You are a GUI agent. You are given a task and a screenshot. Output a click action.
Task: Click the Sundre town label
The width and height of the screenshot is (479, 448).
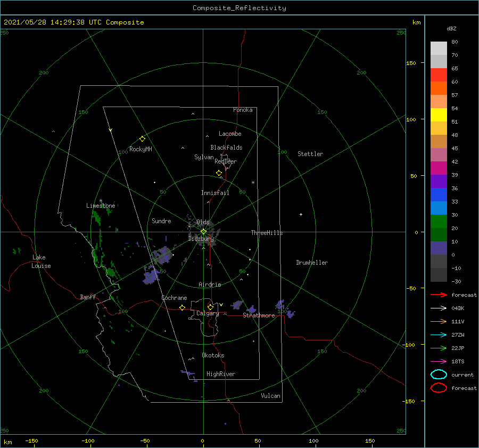point(161,221)
